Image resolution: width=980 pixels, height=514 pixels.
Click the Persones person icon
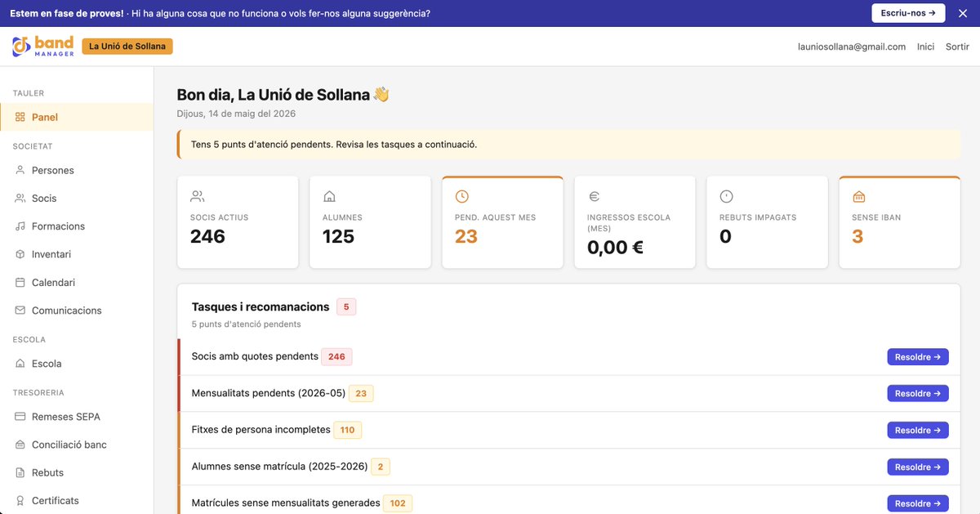click(20, 170)
